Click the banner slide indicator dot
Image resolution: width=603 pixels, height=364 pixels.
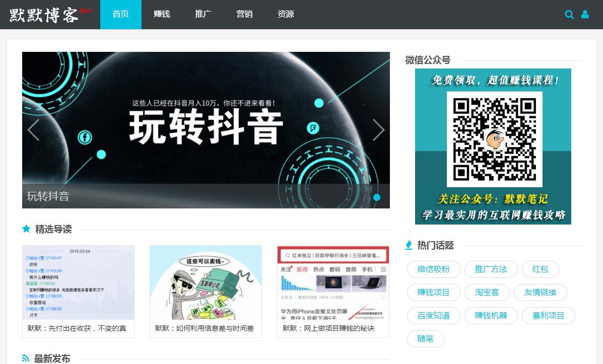(x=377, y=197)
